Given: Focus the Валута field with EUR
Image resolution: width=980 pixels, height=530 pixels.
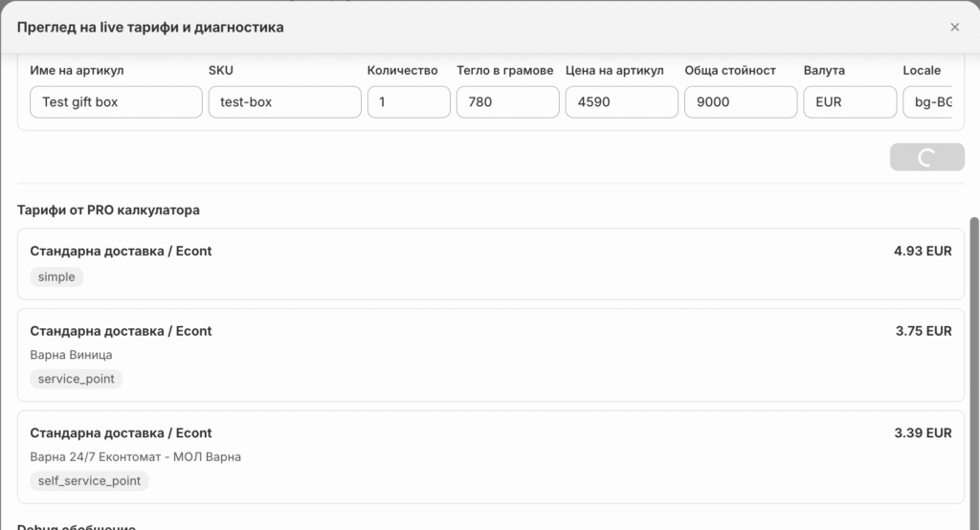Looking at the screenshot, I should coord(850,101).
